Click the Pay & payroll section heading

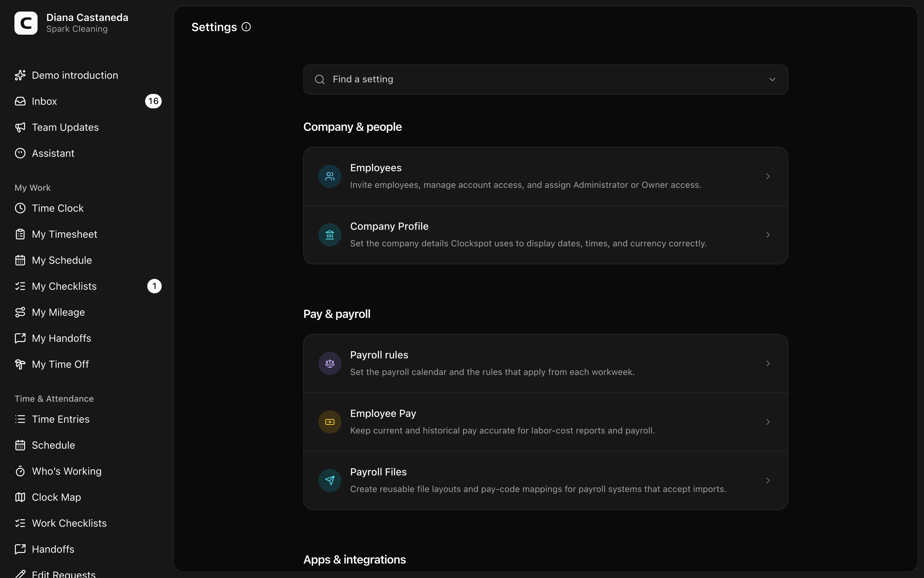[x=337, y=314]
